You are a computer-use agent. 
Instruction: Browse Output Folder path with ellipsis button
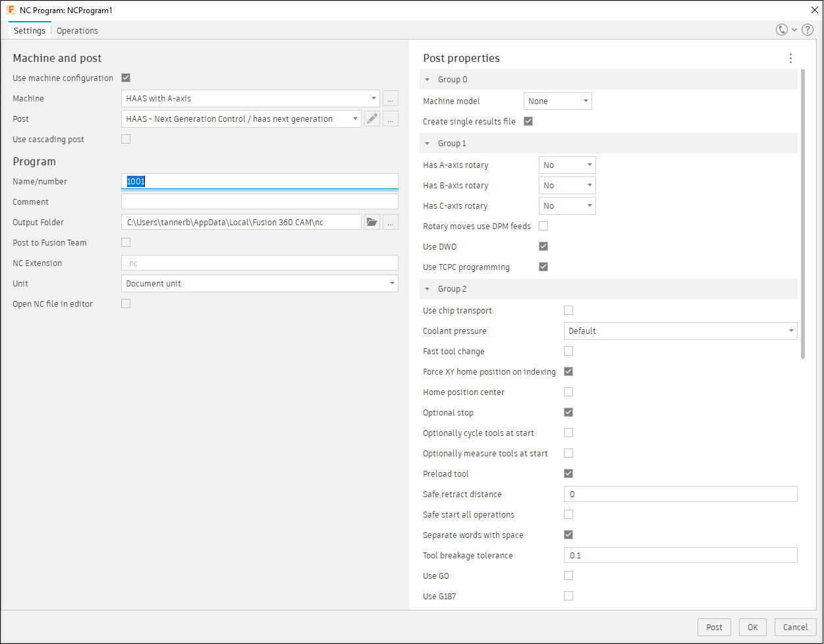pos(391,223)
